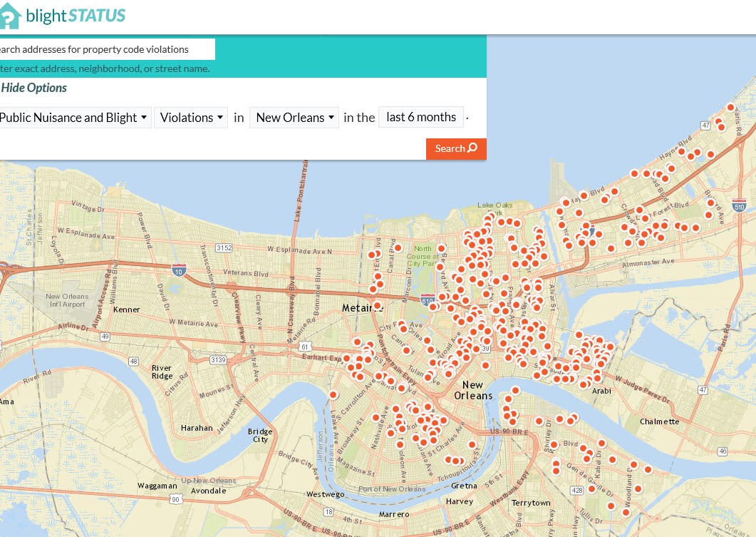Collapse options using Hide Options link

33,87
